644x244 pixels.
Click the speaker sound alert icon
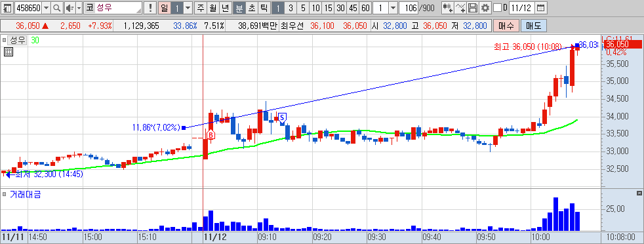pos(68,8)
